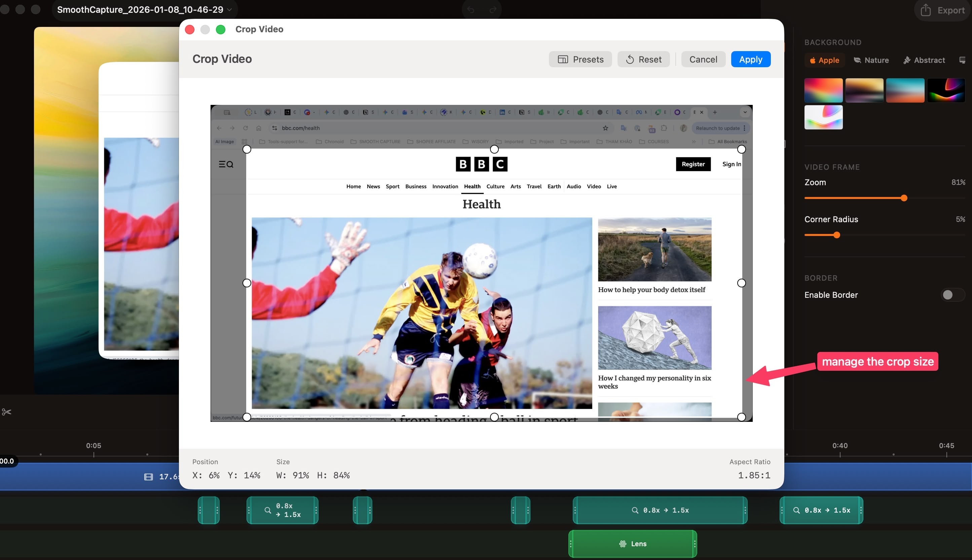The width and height of the screenshot is (972, 560).
Task: Click the right-middle crop edge handle
Action: [742, 283]
